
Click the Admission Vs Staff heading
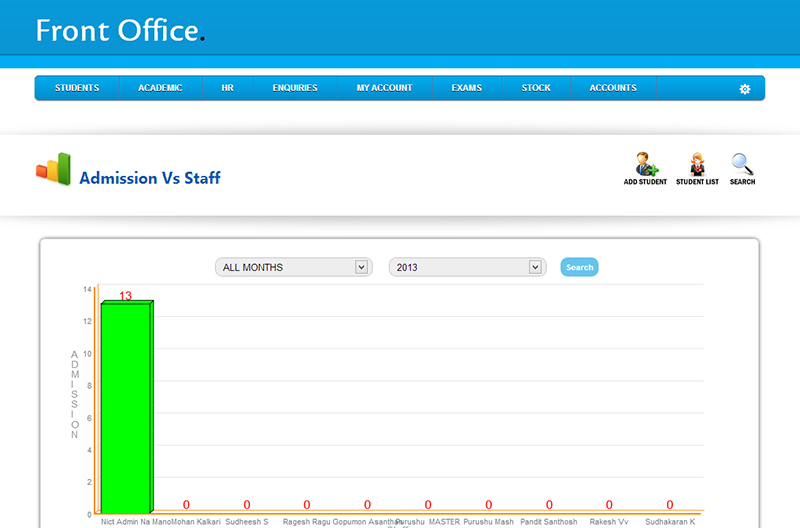(150, 178)
